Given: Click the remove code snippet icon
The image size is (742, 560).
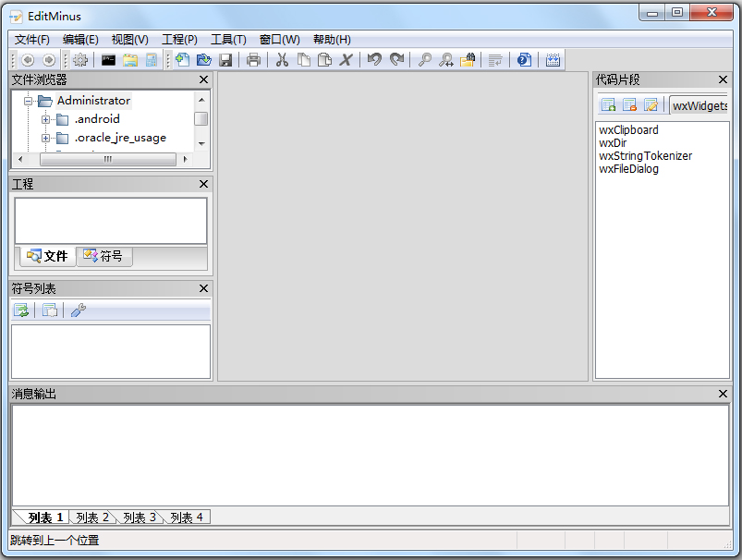Looking at the screenshot, I should 629,105.
